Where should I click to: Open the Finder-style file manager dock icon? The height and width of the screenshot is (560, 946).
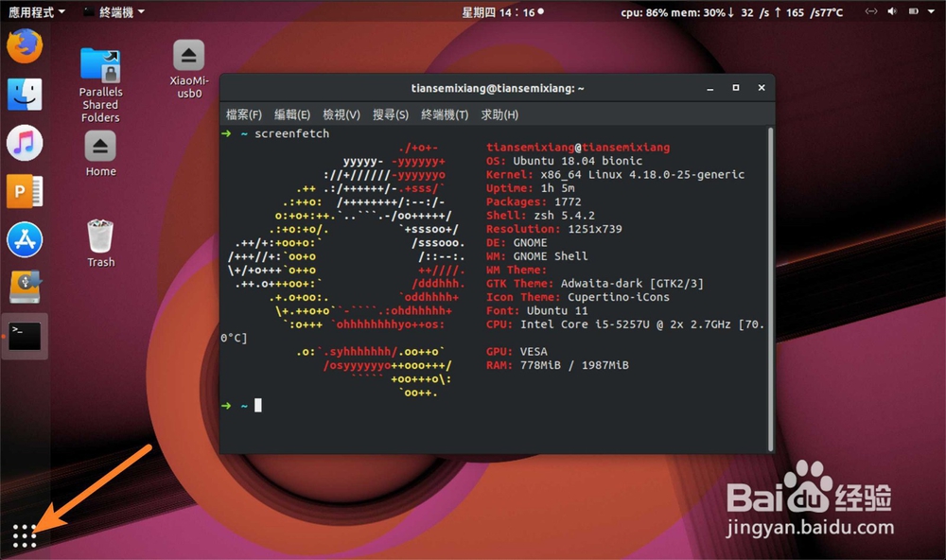click(25, 95)
